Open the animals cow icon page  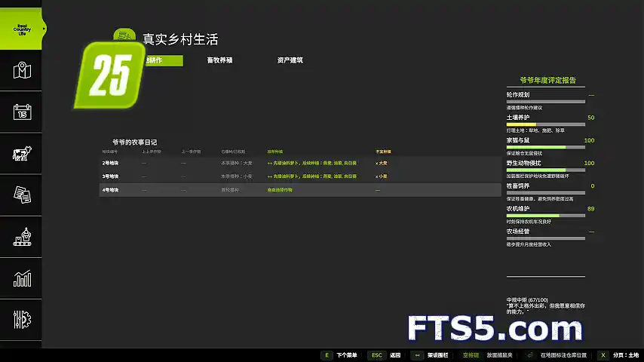coord(22,154)
